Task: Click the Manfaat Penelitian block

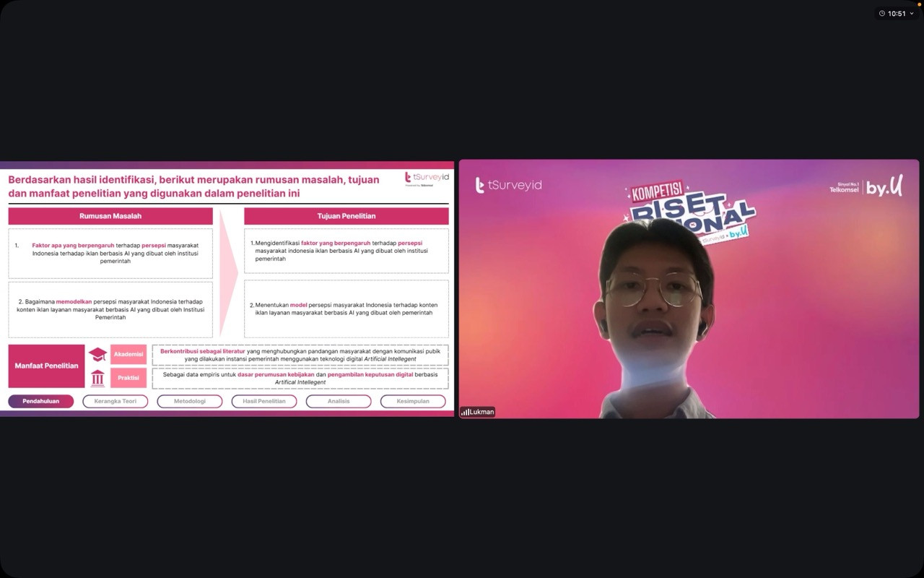Action: coord(47,366)
